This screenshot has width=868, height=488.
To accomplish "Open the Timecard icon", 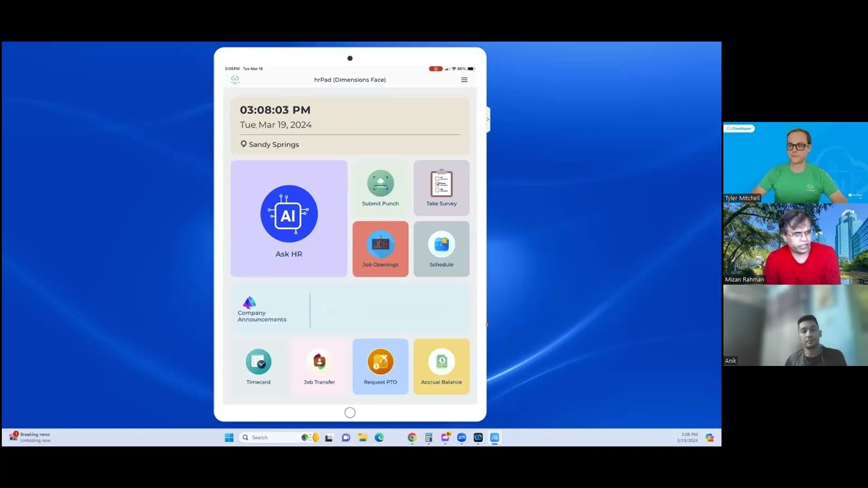I will pyautogui.click(x=258, y=365).
